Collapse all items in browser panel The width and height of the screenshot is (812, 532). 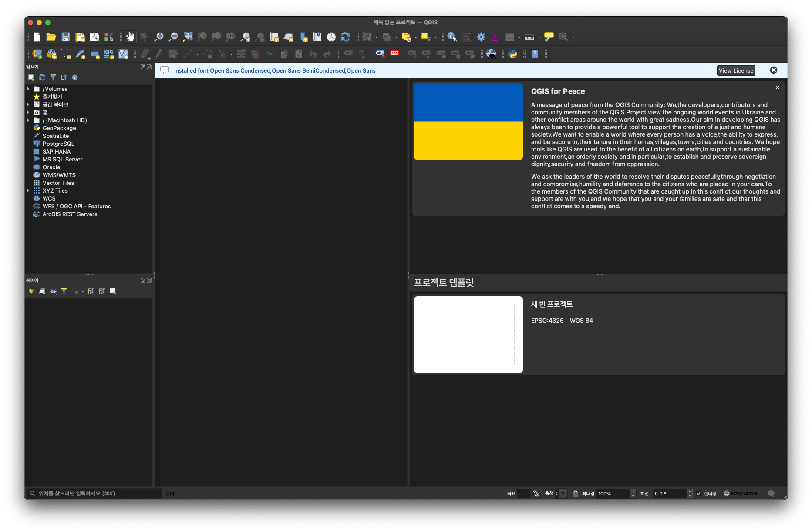[64, 77]
